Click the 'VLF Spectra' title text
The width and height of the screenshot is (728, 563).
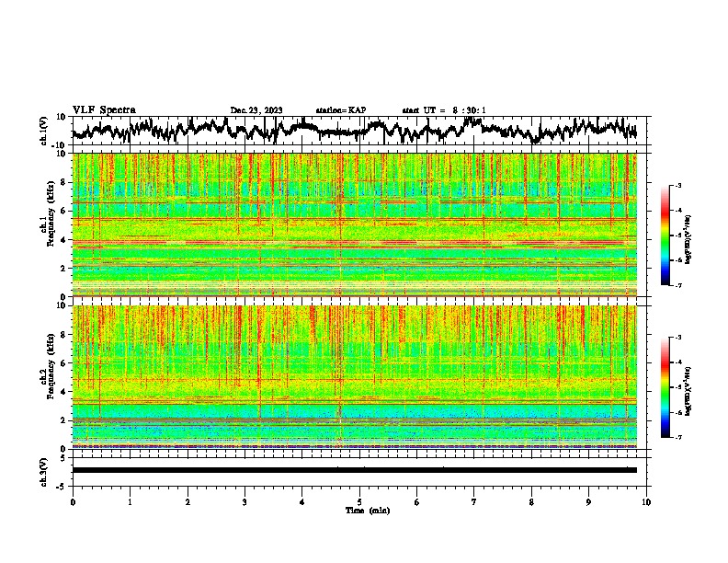104,110
